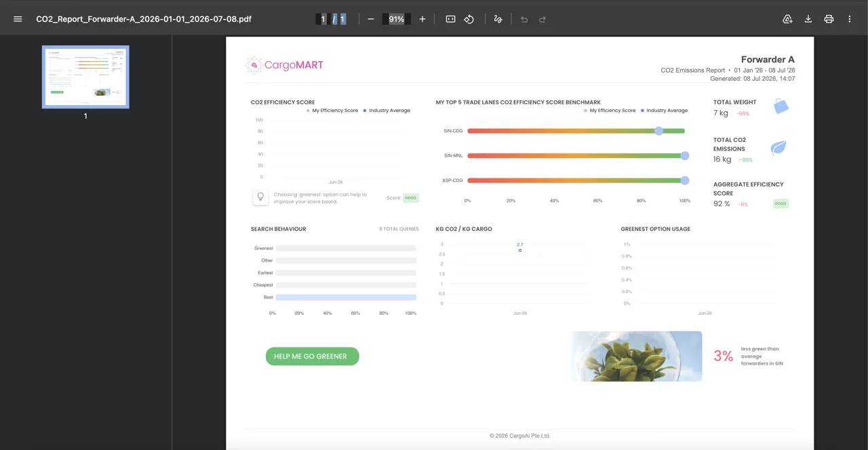Click the plant in glass sphere image

(x=636, y=356)
